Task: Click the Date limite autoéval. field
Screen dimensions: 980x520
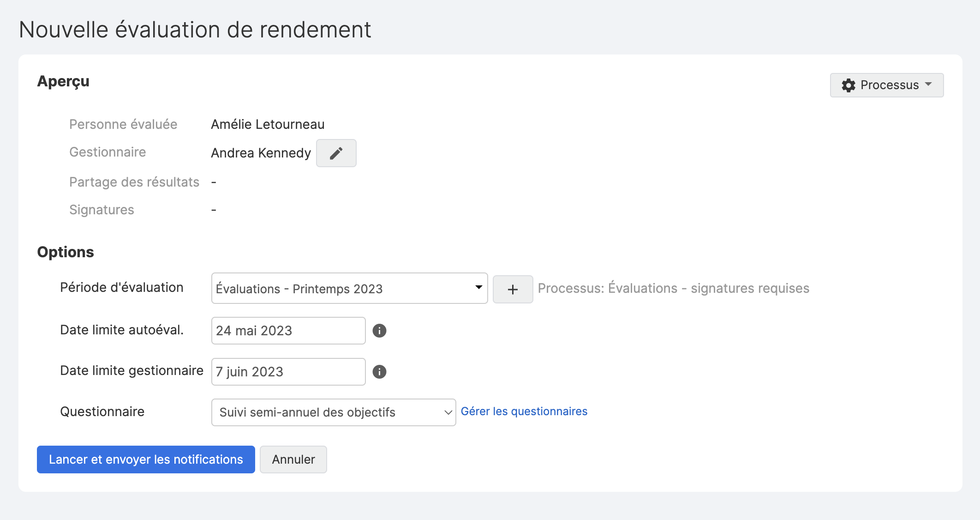Action: coord(288,331)
